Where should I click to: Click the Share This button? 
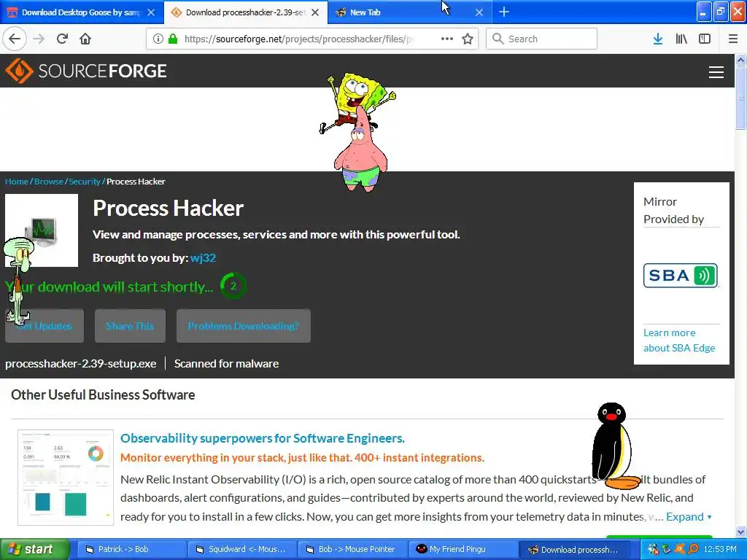point(130,326)
